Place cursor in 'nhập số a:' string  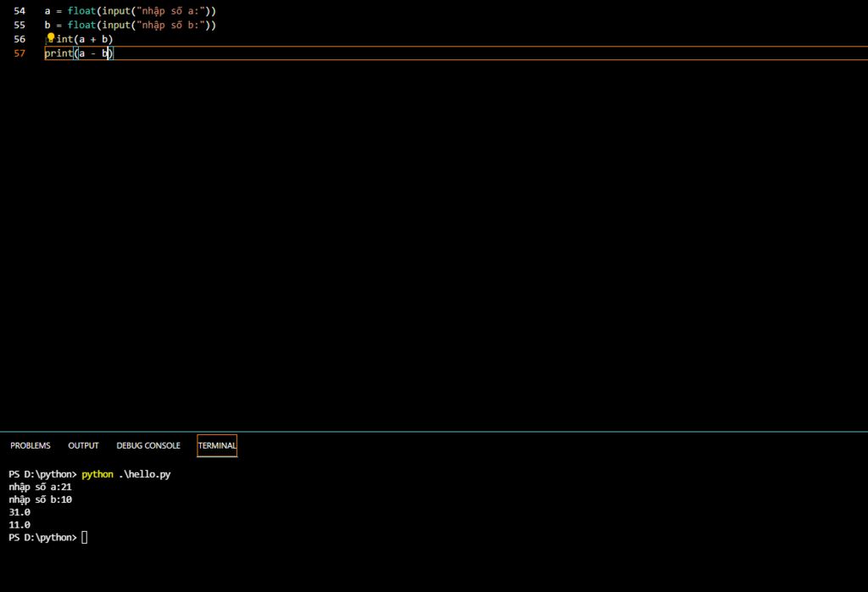point(170,11)
